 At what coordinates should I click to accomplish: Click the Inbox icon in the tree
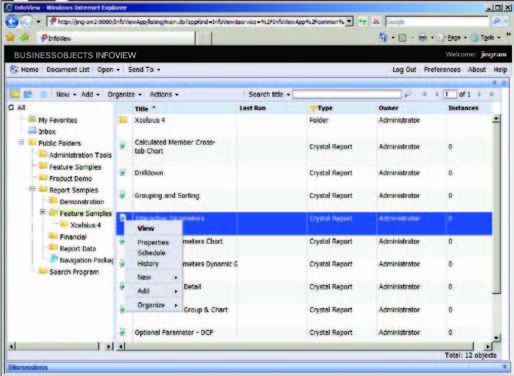coord(32,131)
